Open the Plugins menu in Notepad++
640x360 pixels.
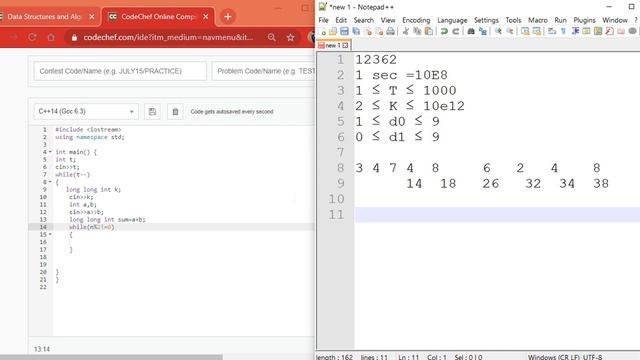584,20
